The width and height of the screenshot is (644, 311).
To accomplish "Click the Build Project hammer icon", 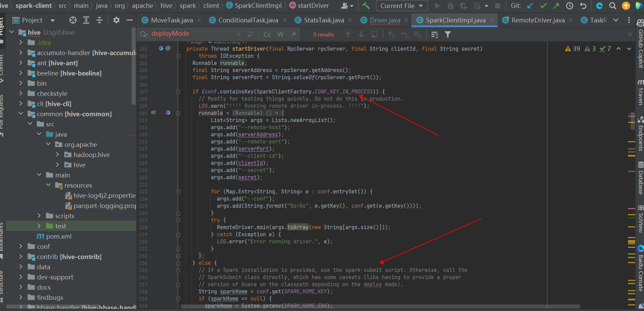I will click(366, 6).
